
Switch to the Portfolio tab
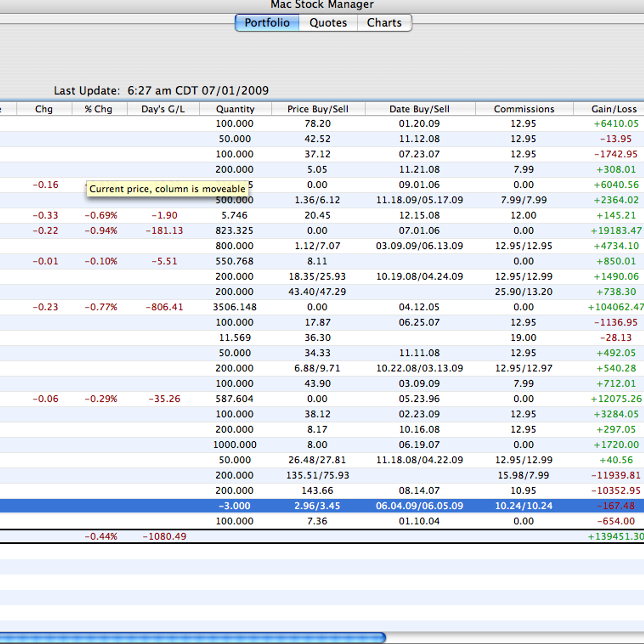[267, 23]
